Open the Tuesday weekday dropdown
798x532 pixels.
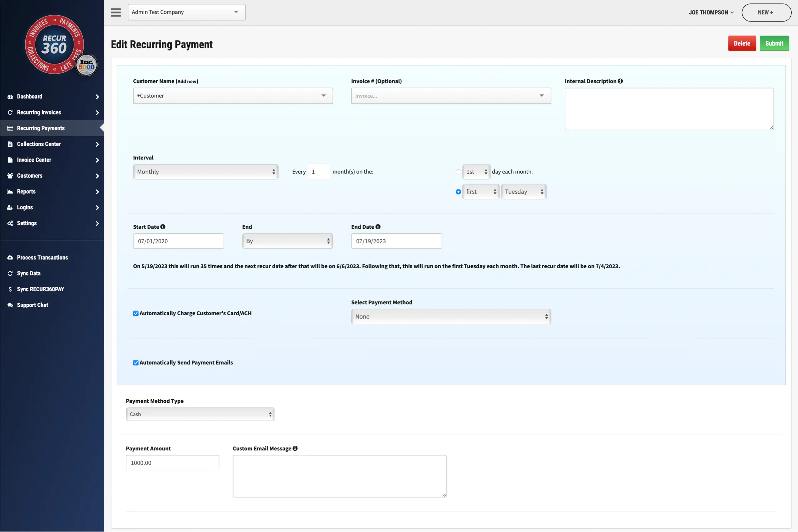[x=524, y=192]
